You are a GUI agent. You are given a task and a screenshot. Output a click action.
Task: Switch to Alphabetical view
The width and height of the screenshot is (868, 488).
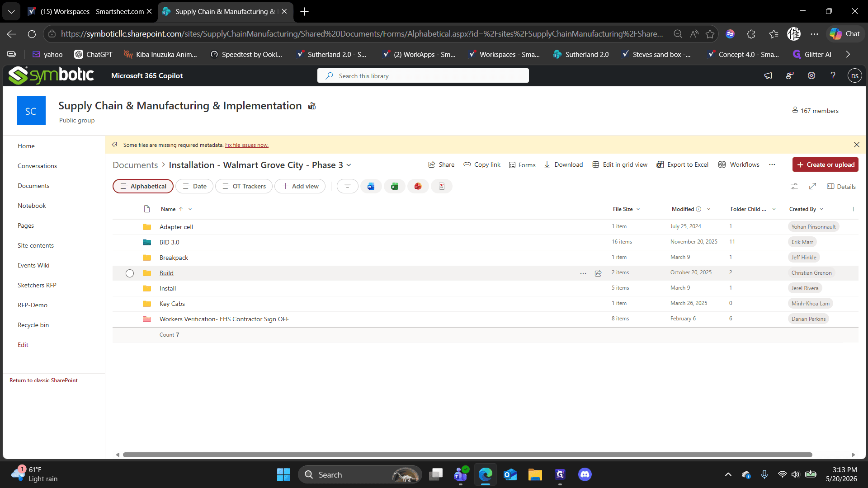coord(143,186)
